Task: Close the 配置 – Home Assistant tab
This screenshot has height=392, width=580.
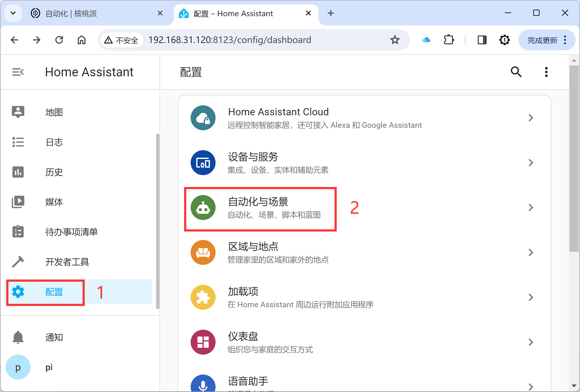Action: point(308,13)
